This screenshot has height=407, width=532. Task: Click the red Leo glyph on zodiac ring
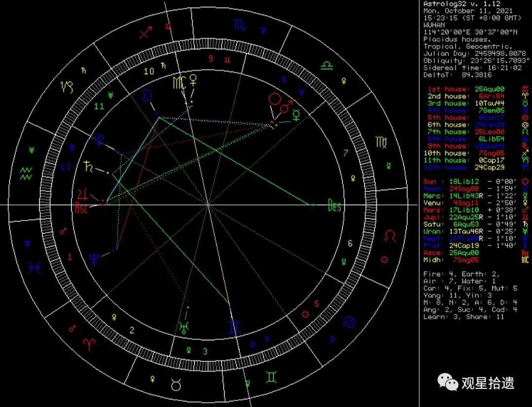[390, 236]
